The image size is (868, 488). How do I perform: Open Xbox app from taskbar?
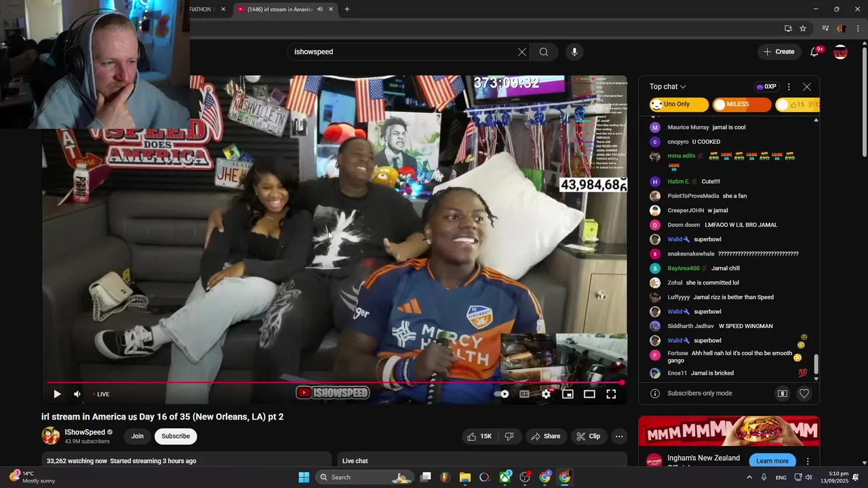tap(505, 477)
